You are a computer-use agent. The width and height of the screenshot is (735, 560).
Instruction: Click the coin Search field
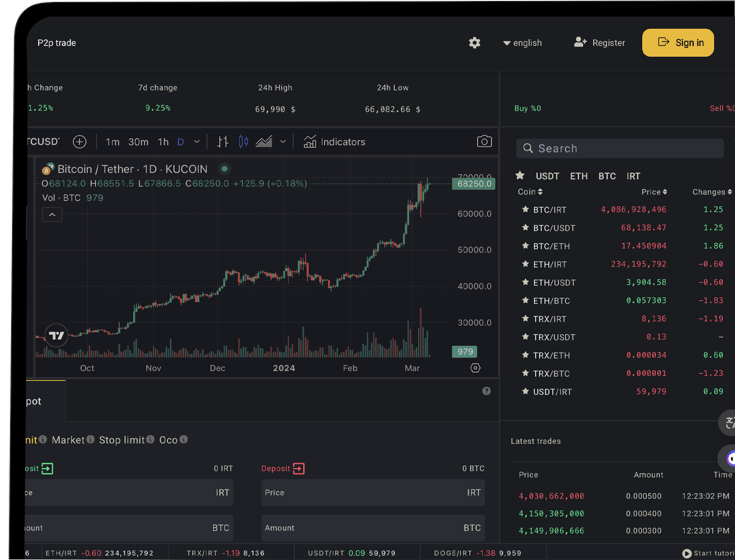(620, 148)
